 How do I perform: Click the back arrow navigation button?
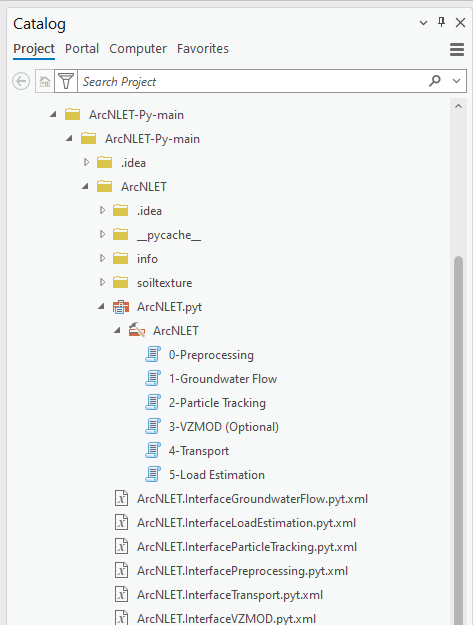21,81
